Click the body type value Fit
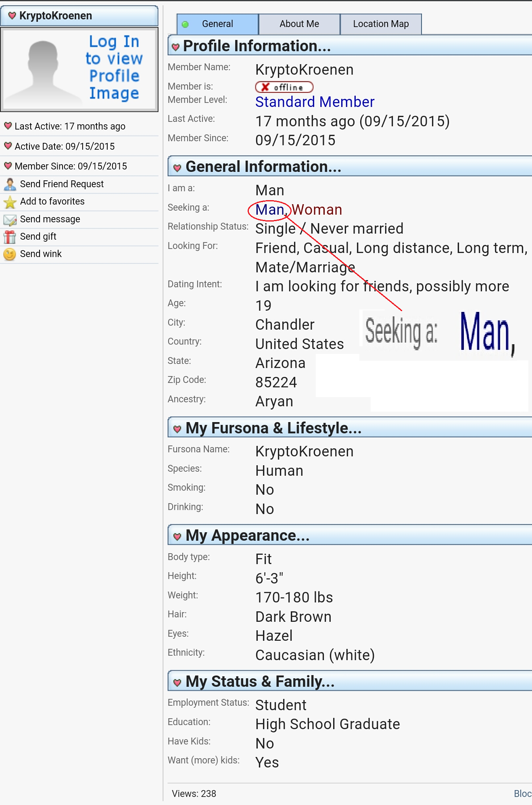 click(x=264, y=559)
